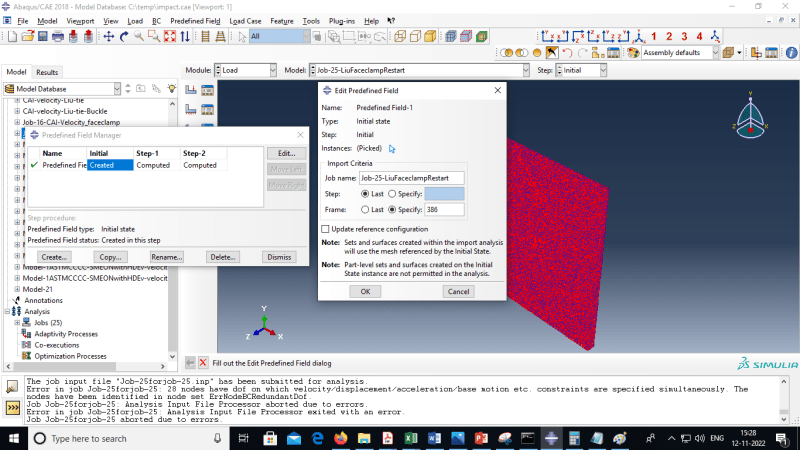Open the Python command line interface icon
This screenshot has height=450, width=800.
click(12, 408)
